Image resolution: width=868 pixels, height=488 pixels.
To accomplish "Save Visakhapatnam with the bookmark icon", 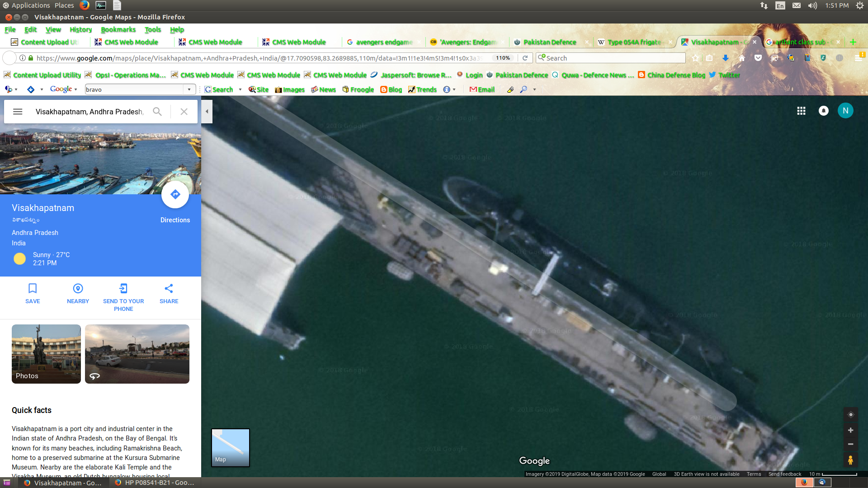I will [x=33, y=288].
